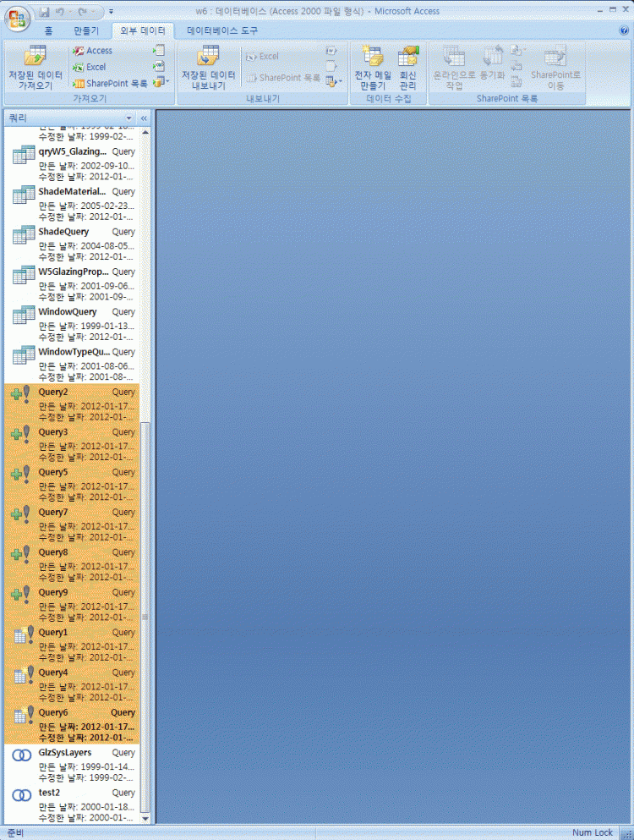Click the navigation pane scroll down arrow

pos(144,818)
